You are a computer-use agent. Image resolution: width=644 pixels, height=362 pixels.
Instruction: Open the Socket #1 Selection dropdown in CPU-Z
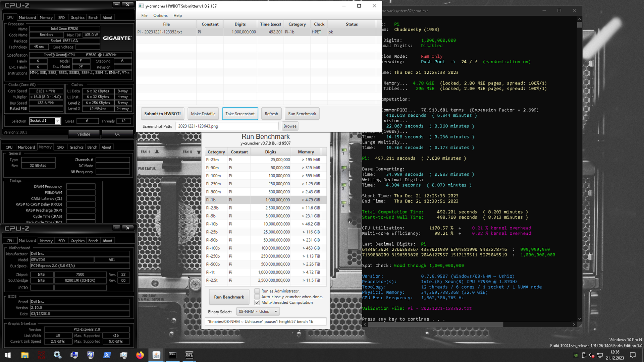pos(45,121)
